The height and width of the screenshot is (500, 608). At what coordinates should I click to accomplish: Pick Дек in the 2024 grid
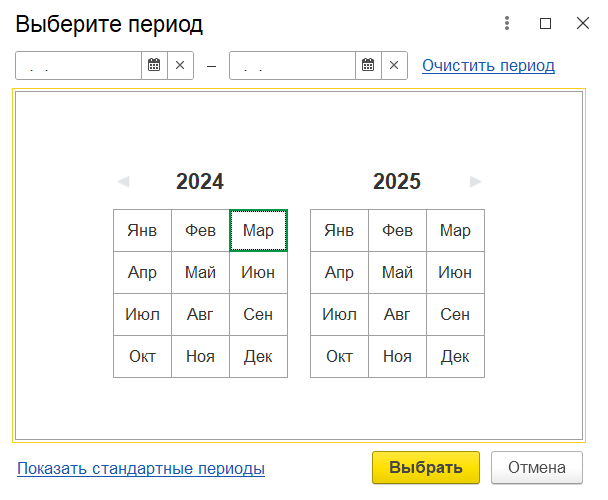[258, 356]
